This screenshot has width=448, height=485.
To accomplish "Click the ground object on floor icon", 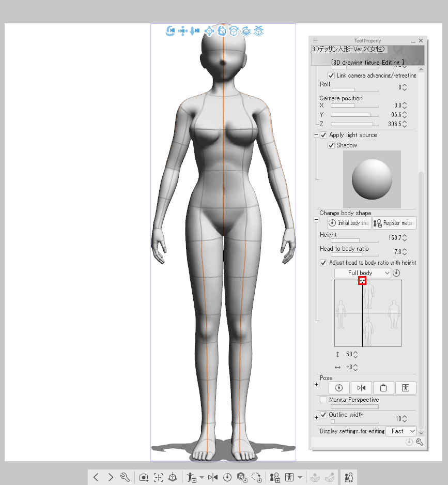I will [x=173, y=477].
